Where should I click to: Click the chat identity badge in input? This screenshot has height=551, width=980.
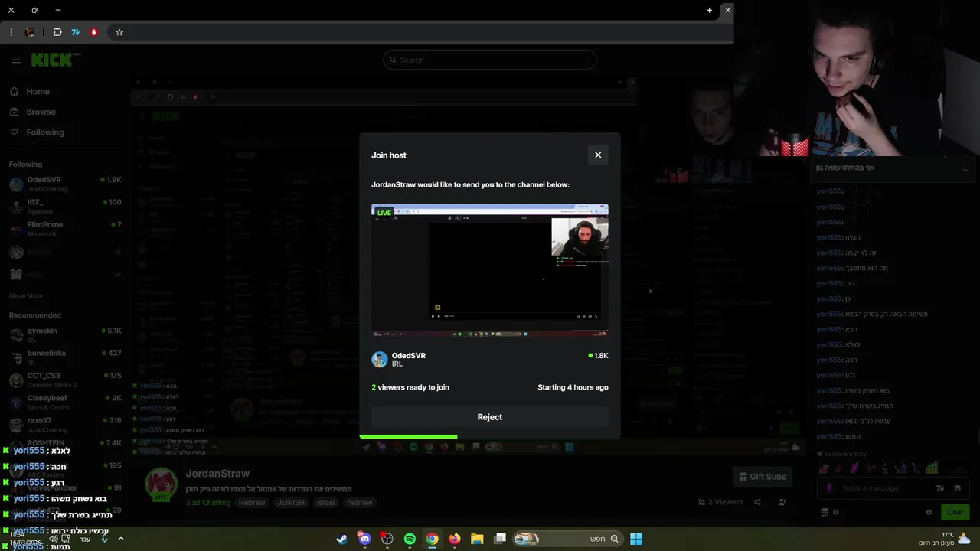coord(829,488)
